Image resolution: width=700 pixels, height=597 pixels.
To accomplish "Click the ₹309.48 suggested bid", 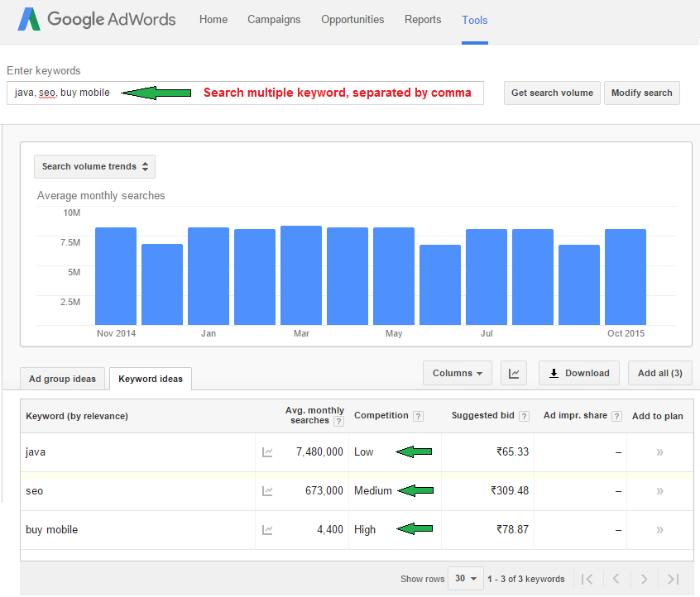I will 510,491.
